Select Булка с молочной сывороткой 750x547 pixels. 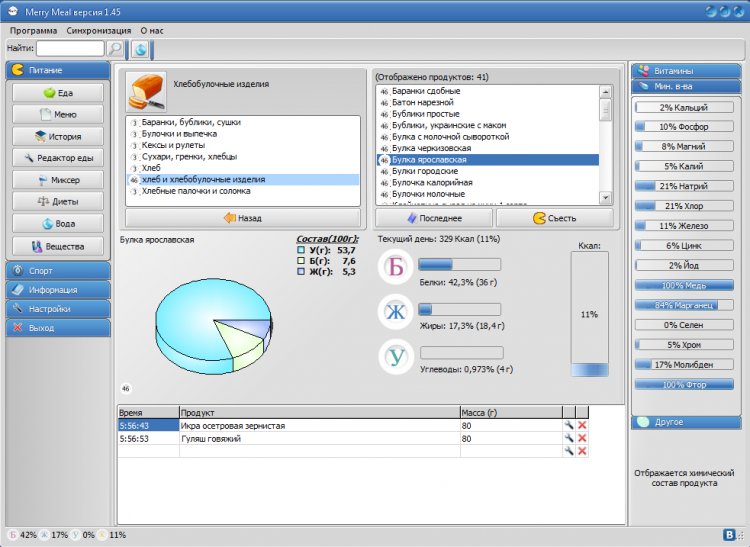[x=488, y=137]
